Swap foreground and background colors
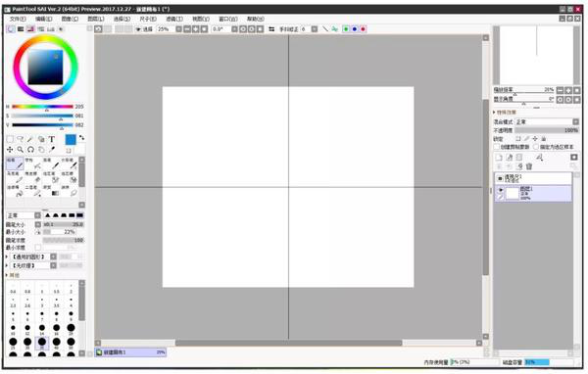Image resolution: width=588 pixels, height=374 pixels. [81, 138]
